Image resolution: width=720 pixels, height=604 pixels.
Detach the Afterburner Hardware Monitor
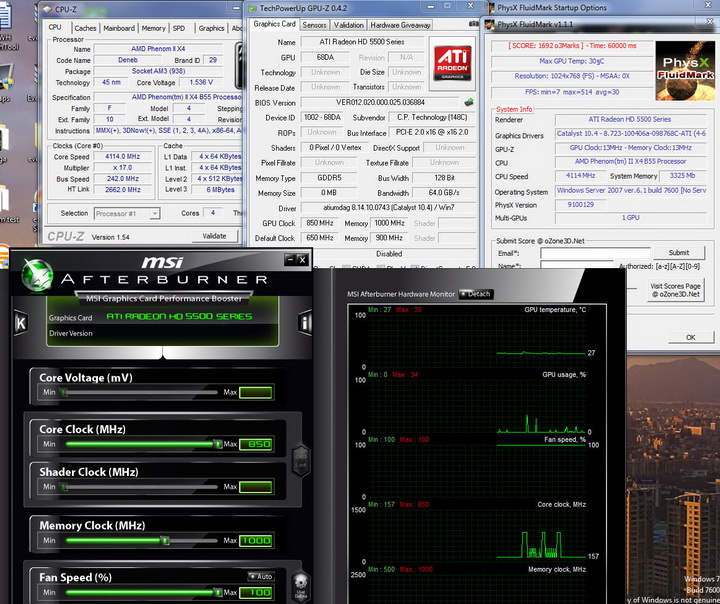tap(476, 294)
